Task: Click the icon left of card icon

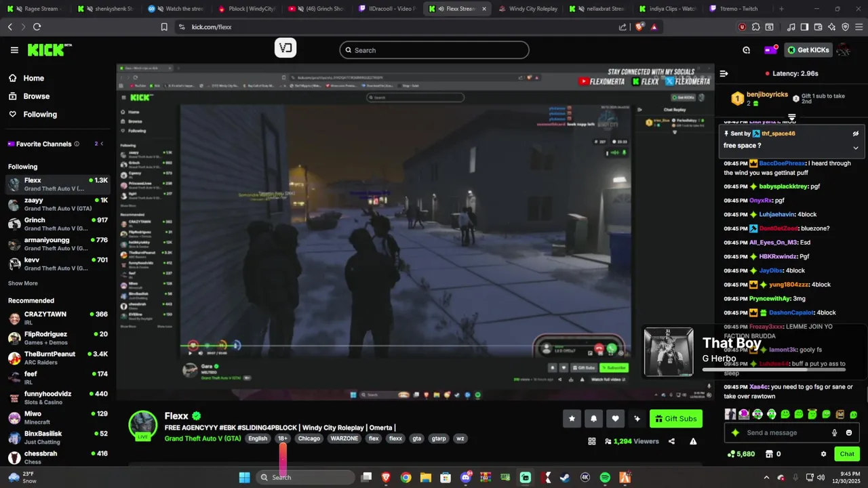Action: [747, 50]
